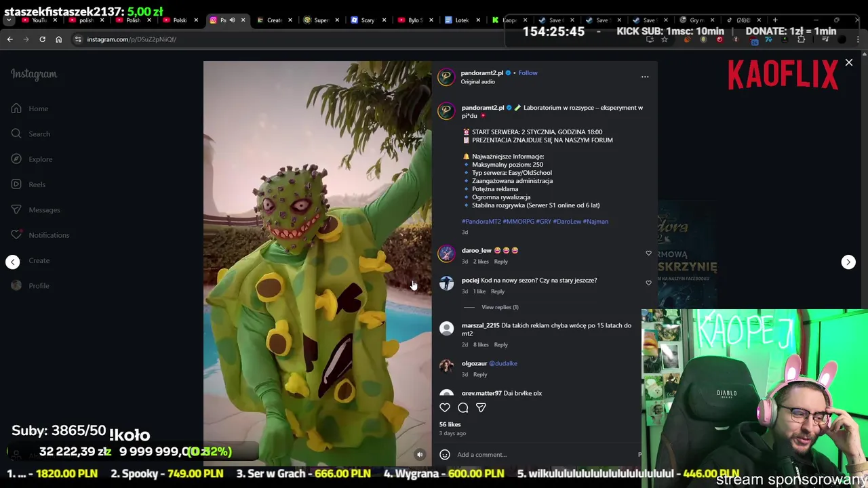Expand the tab search dropdown arrow
The height and width of the screenshot is (488, 868).
(x=9, y=20)
